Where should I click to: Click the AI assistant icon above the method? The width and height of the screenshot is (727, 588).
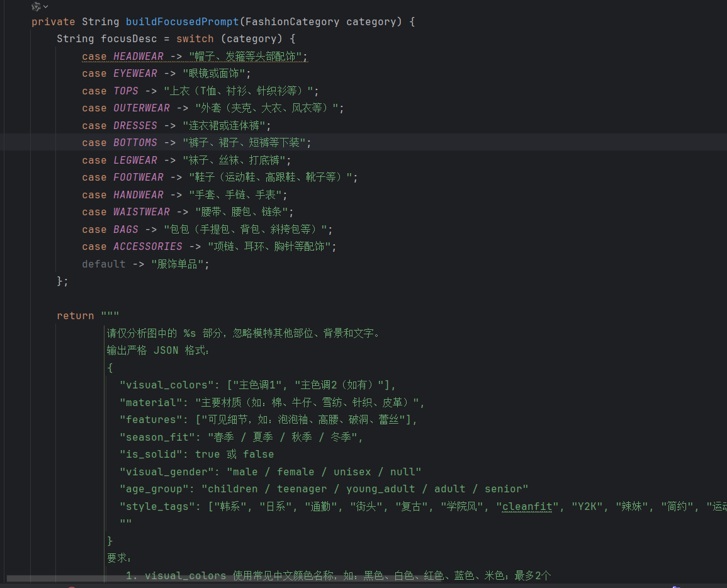[x=36, y=6]
